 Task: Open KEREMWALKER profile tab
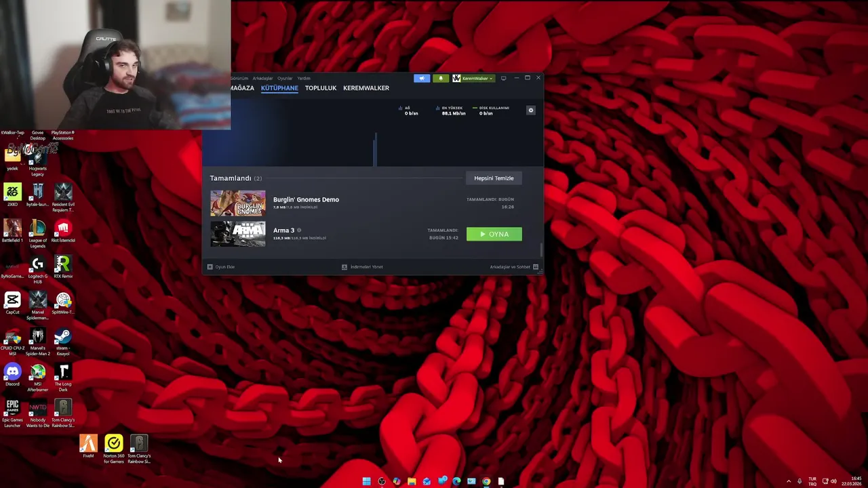[366, 88]
